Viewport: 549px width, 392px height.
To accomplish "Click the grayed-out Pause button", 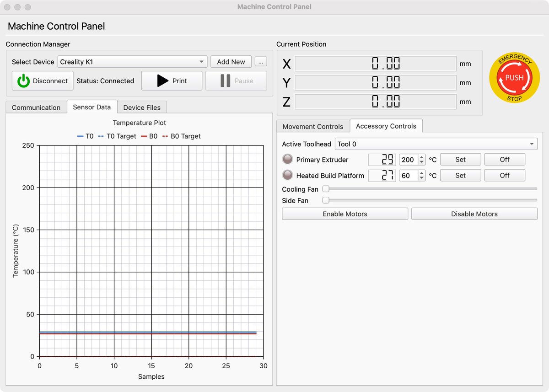I will point(236,81).
